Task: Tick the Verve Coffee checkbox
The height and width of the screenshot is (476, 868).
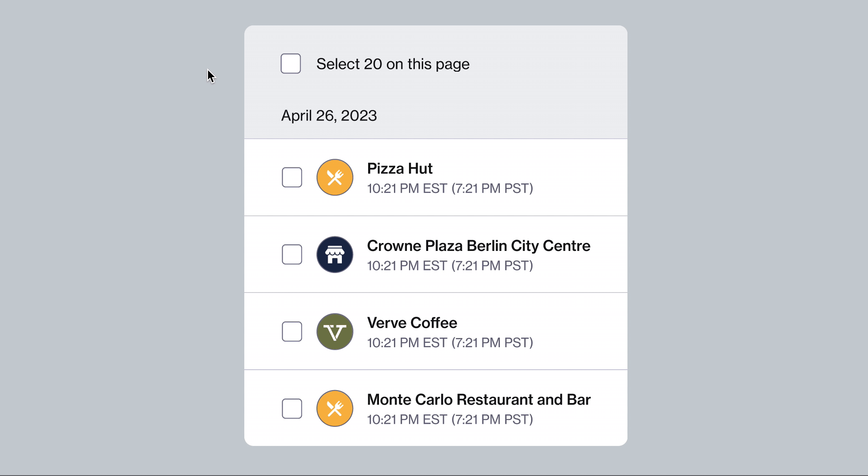Action: [292, 331]
